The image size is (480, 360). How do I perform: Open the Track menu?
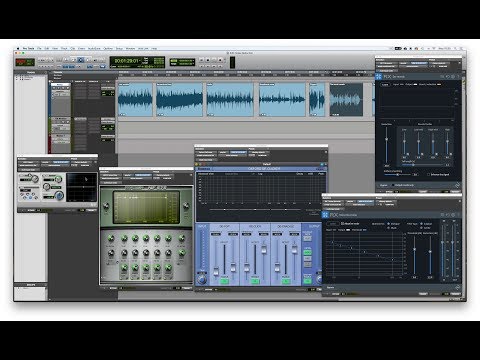click(x=64, y=48)
